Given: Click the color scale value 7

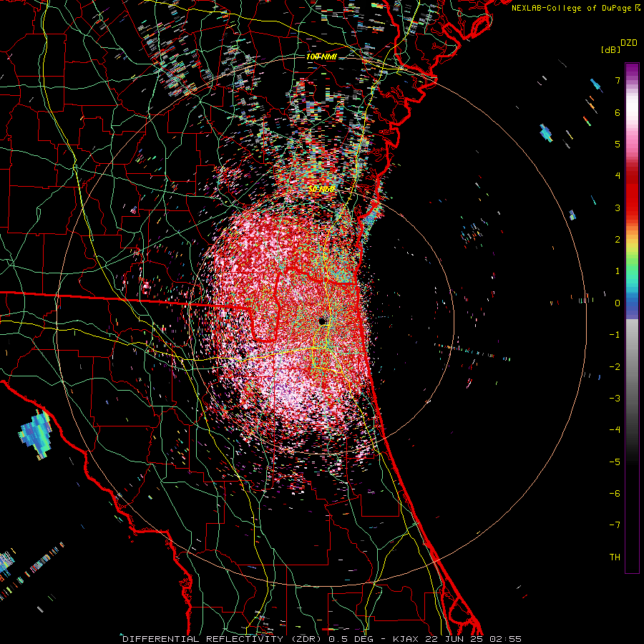Looking at the screenshot, I should [618, 80].
